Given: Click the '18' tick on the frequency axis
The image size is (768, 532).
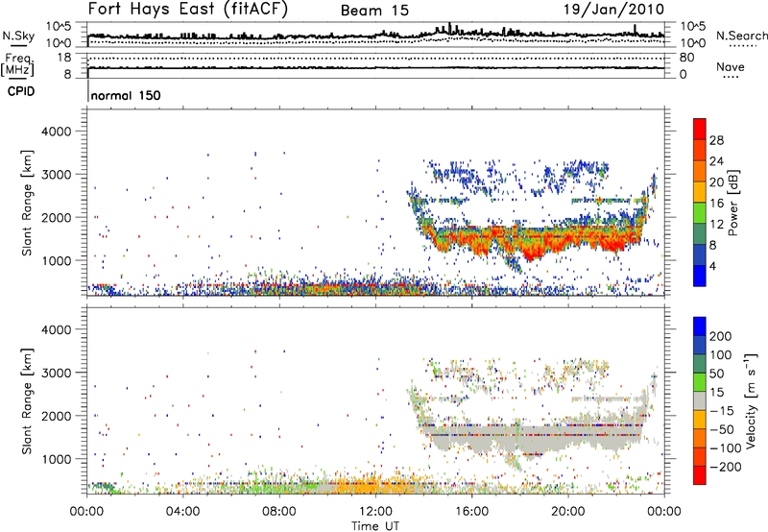Looking at the screenshot, I should (63, 58).
